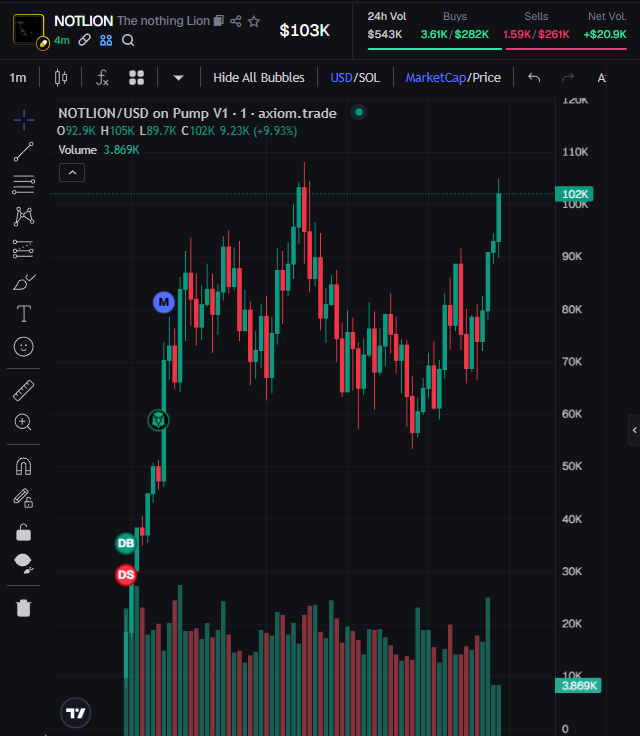Copy the NOTLION token address
The height and width of the screenshot is (736, 640).
pyautogui.click(x=218, y=21)
